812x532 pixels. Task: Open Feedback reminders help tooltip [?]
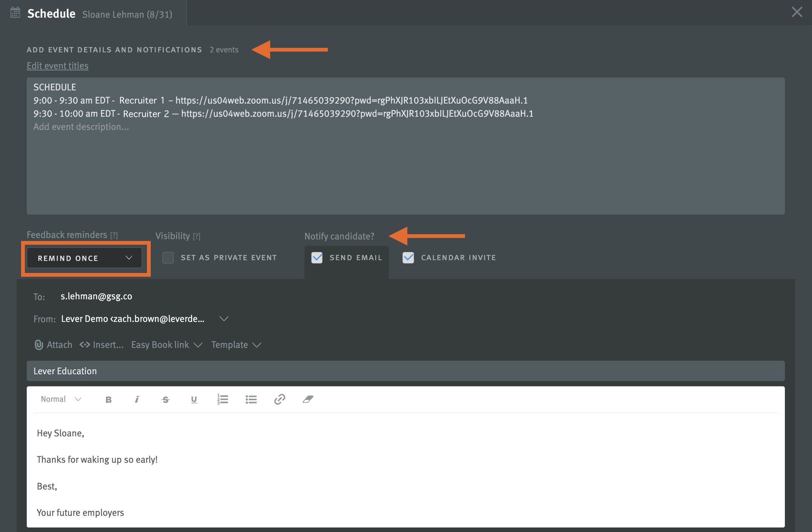point(114,235)
